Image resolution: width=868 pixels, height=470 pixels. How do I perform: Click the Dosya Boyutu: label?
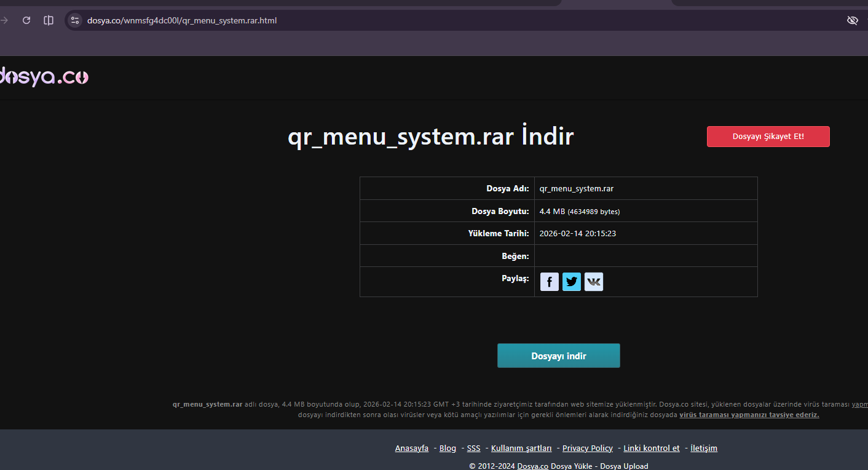[x=500, y=211]
